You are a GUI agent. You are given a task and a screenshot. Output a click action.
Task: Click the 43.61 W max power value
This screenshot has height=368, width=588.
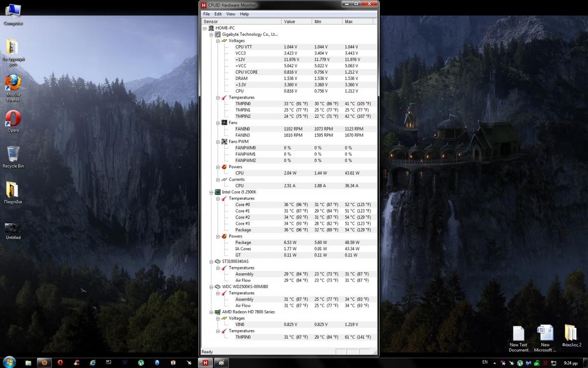tap(352, 173)
